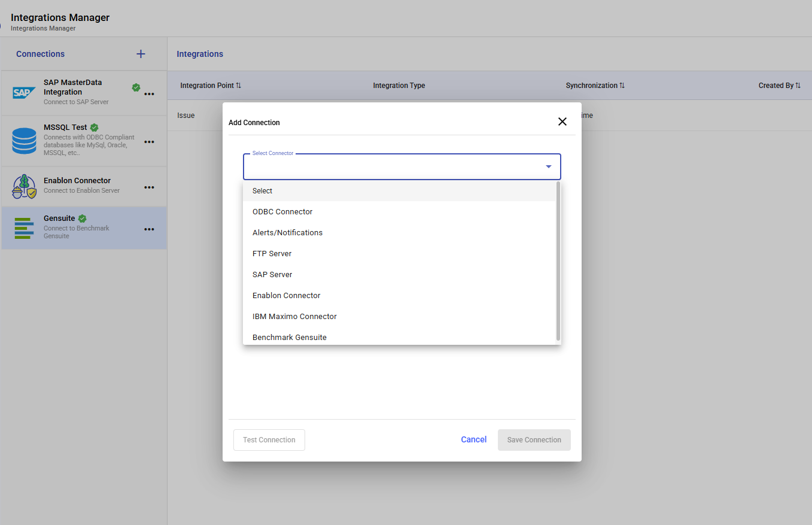Screen dimensions: 812x525
Task: Open the more options menu for SAP MasterData Integration
Action: point(150,94)
